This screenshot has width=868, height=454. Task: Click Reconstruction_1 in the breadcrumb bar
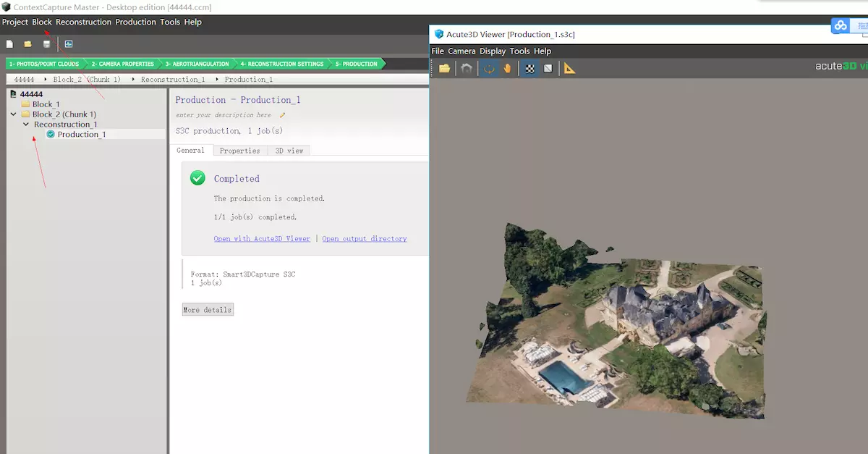click(173, 80)
